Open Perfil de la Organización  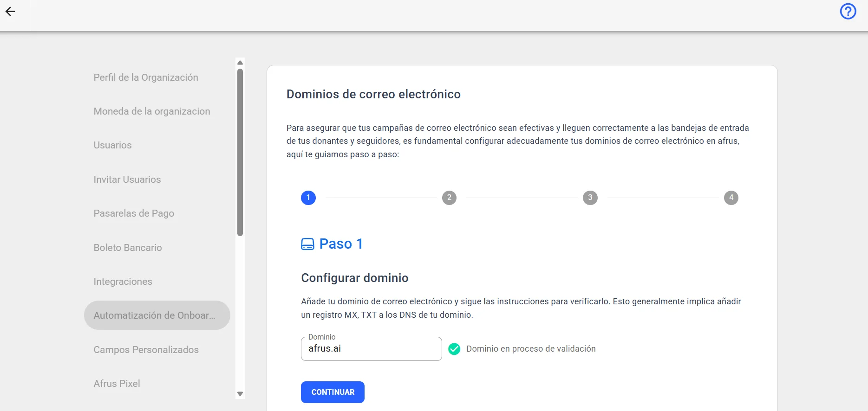(146, 77)
